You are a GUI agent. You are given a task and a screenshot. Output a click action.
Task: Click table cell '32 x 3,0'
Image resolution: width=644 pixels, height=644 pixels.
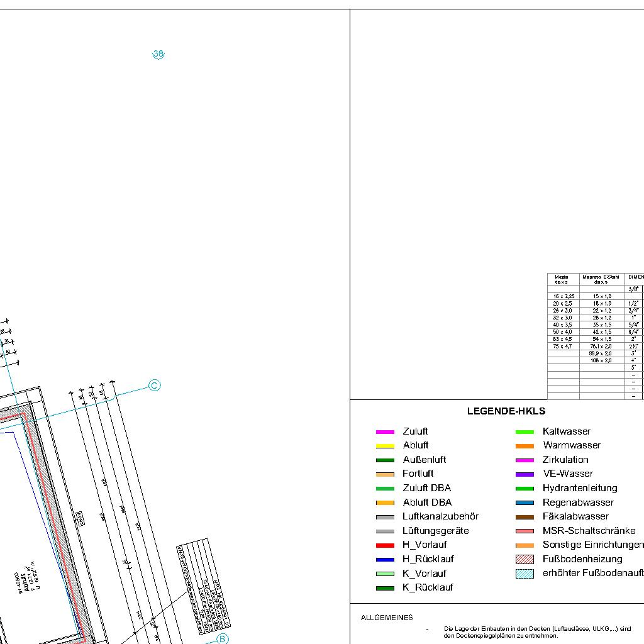tap(562, 318)
